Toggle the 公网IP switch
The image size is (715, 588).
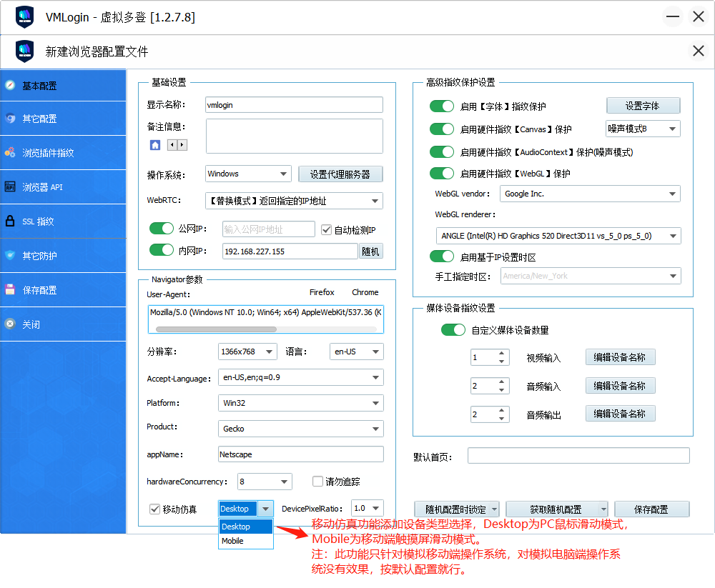click(162, 229)
